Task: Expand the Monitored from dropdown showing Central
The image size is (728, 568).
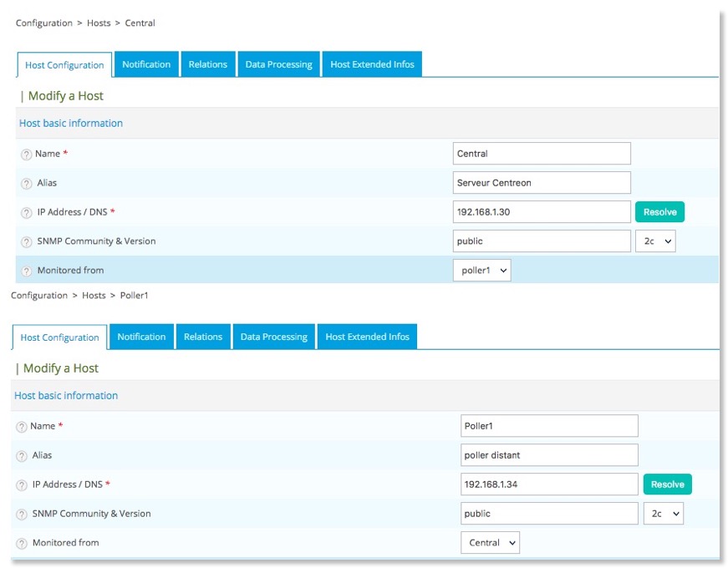Action: click(490, 543)
